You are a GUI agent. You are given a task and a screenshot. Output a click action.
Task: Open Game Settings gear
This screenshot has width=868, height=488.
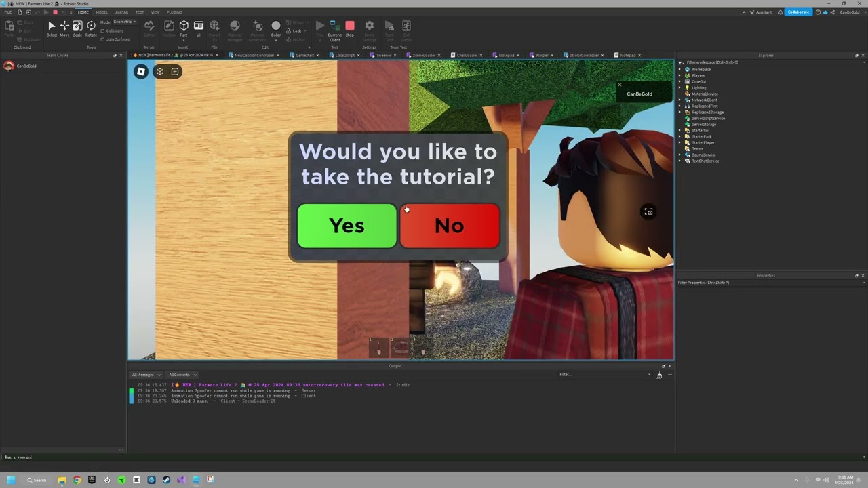[x=370, y=26]
